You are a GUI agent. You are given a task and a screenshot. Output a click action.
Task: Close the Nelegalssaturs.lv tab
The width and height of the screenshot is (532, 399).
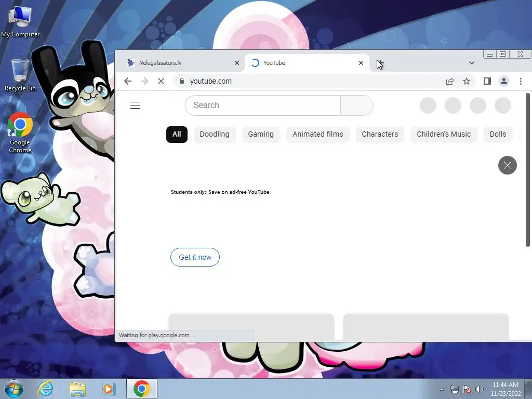pos(237,63)
